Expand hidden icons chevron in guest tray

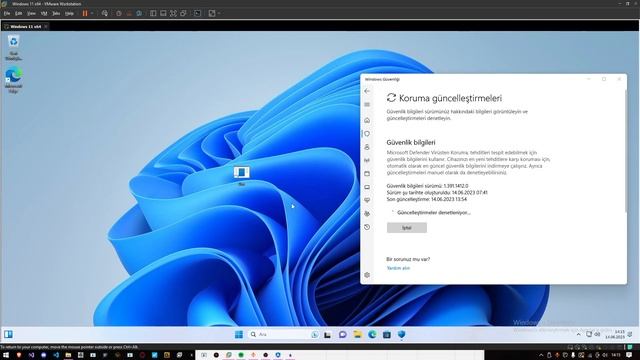(x=578, y=335)
